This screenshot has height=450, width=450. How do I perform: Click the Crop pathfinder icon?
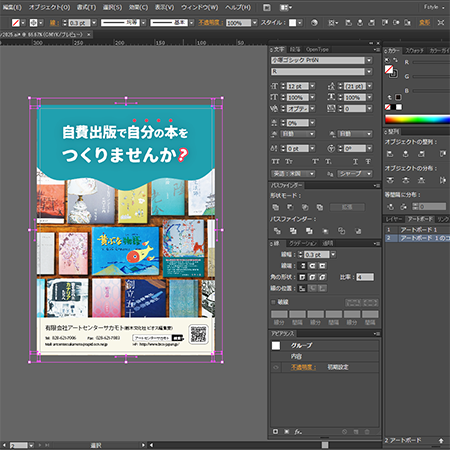pyautogui.click(x=325, y=231)
